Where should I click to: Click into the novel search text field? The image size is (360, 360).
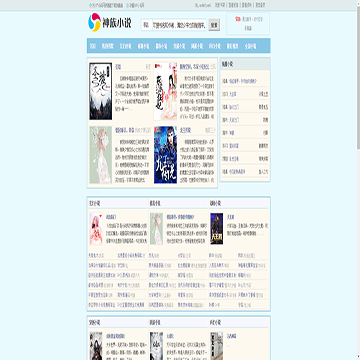pyautogui.click(x=179, y=25)
